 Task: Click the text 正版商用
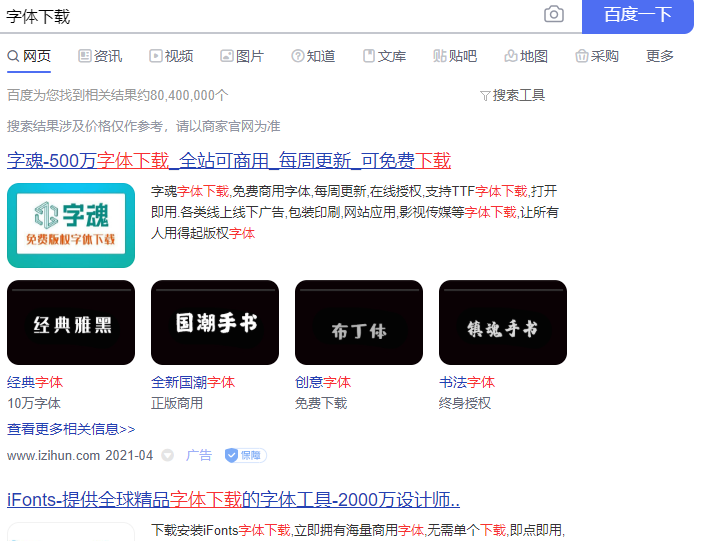pyautogui.click(x=177, y=403)
